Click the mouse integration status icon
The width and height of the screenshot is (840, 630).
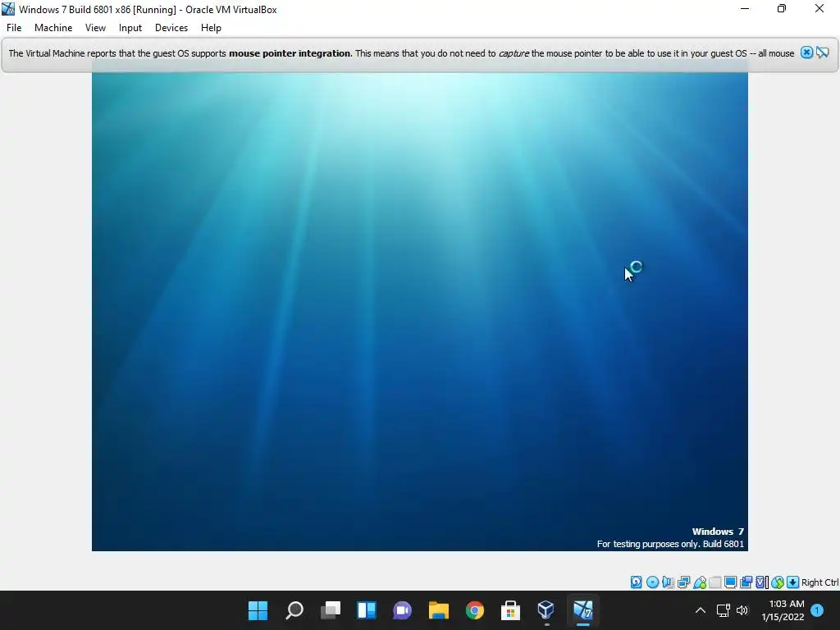tap(778, 582)
